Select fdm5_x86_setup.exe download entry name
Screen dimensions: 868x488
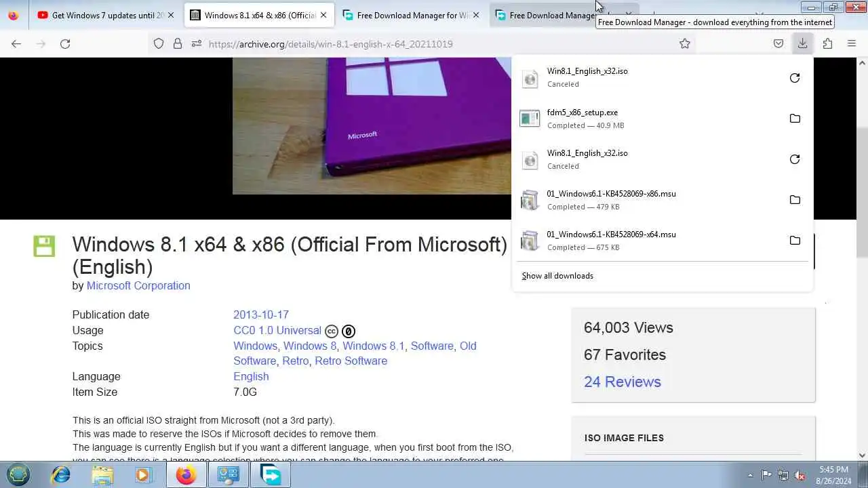point(583,113)
